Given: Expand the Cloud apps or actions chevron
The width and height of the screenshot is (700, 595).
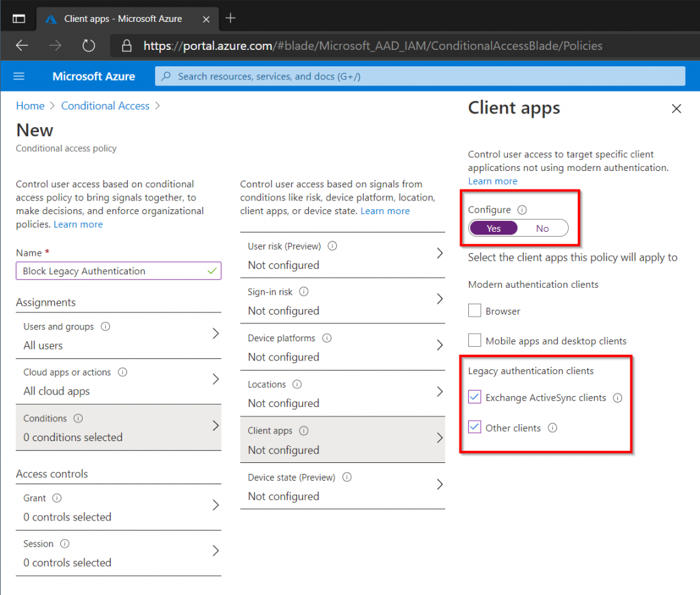Looking at the screenshot, I should pyautogui.click(x=215, y=380).
